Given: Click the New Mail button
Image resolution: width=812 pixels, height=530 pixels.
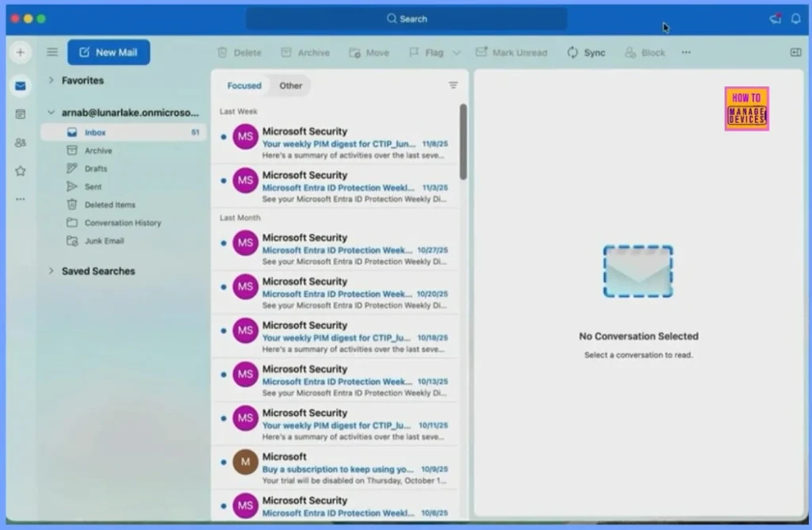Looking at the screenshot, I should (109, 51).
